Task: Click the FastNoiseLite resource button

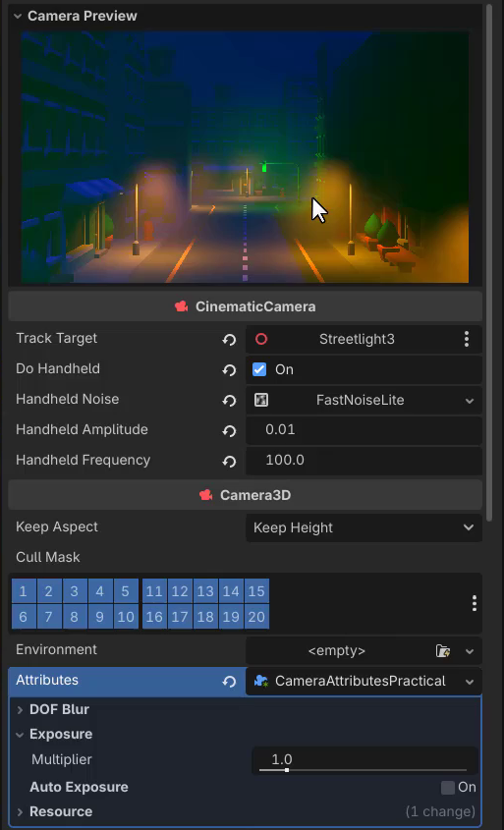Action: point(352,401)
